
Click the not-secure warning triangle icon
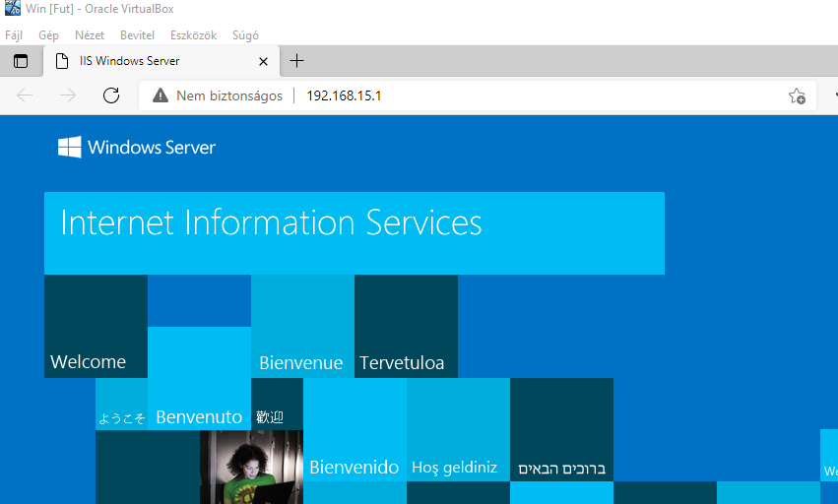coord(161,95)
